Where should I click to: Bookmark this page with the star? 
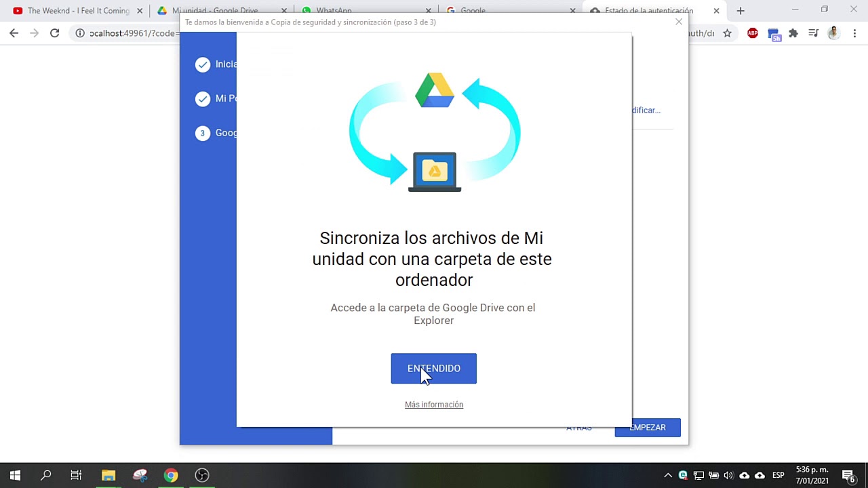click(x=727, y=33)
